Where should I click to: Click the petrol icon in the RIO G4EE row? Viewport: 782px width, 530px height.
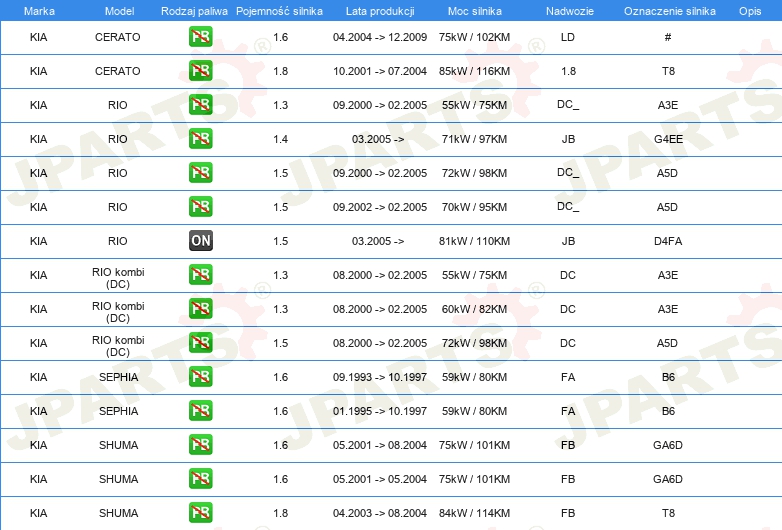pos(200,139)
